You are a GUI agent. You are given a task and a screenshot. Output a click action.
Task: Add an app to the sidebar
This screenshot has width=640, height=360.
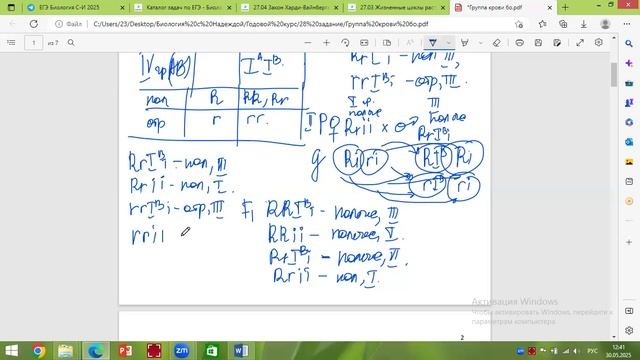(629, 242)
